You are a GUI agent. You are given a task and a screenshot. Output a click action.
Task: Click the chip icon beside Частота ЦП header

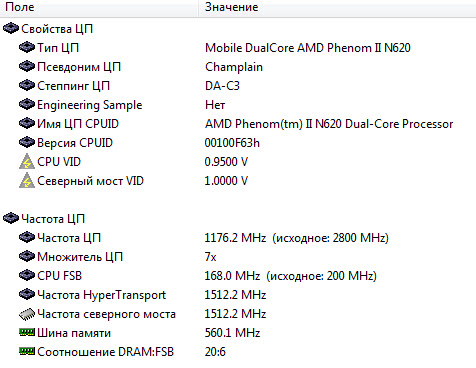pyautogui.click(x=11, y=218)
